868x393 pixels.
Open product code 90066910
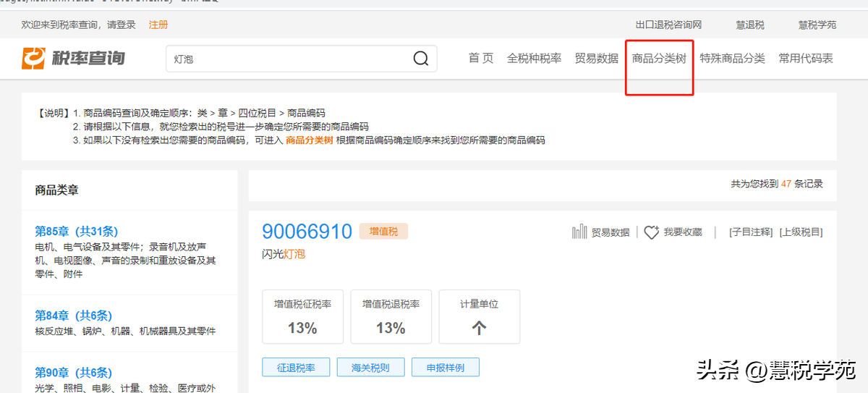pyautogui.click(x=307, y=232)
